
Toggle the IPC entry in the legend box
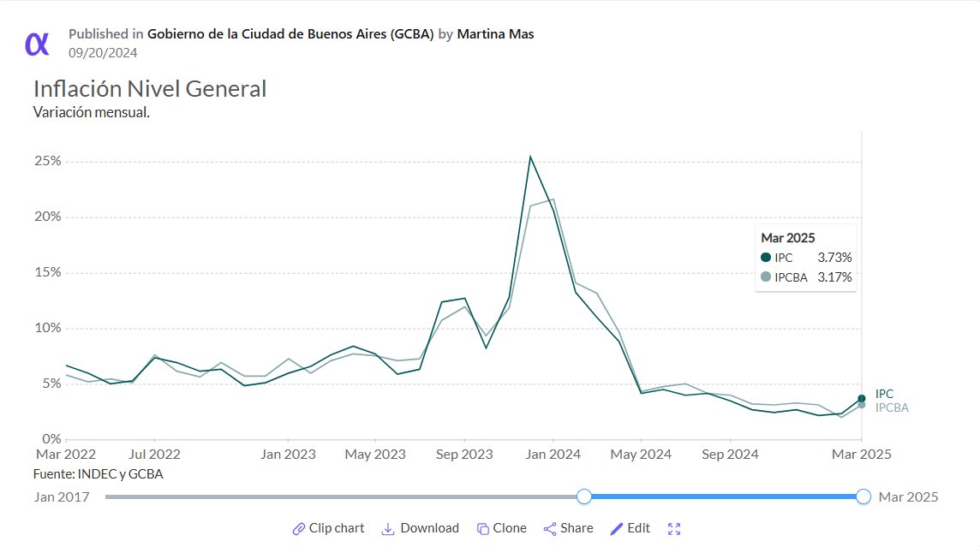click(x=783, y=257)
